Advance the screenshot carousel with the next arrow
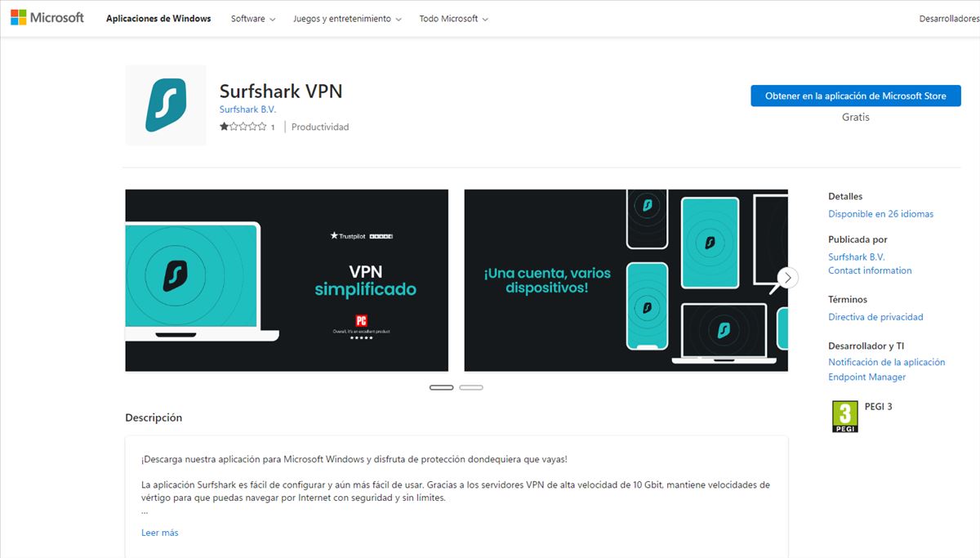 coord(787,278)
